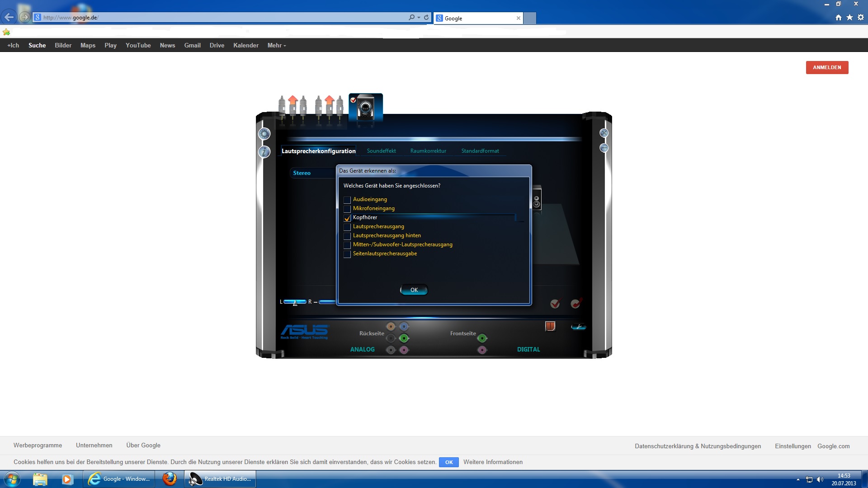Screen dimensions: 868x488
Task: Switch to the Soundeffekt tab
Action: coord(381,151)
